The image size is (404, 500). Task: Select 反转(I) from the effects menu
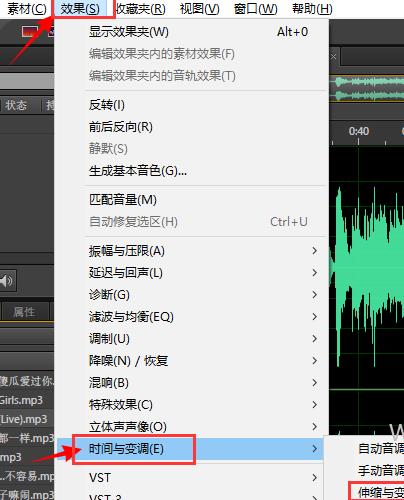click(x=192, y=105)
